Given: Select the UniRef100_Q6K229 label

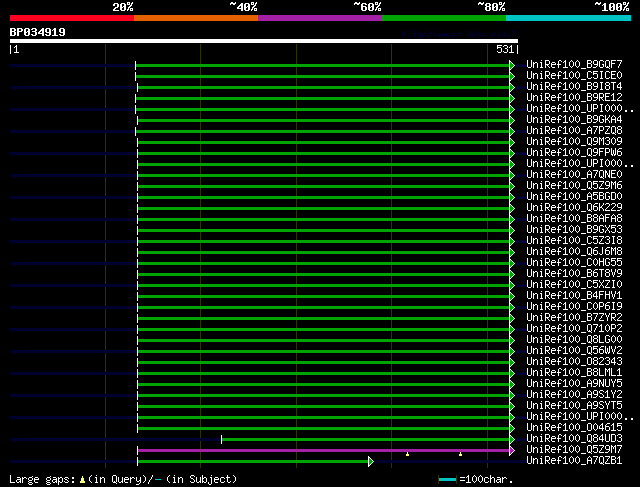Looking at the screenshot, I should [x=574, y=208].
